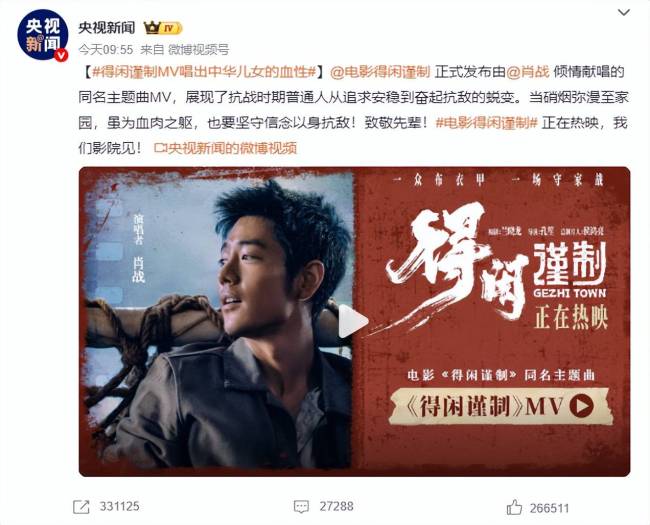Click the post timestamp 今天09:55

[106, 50]
